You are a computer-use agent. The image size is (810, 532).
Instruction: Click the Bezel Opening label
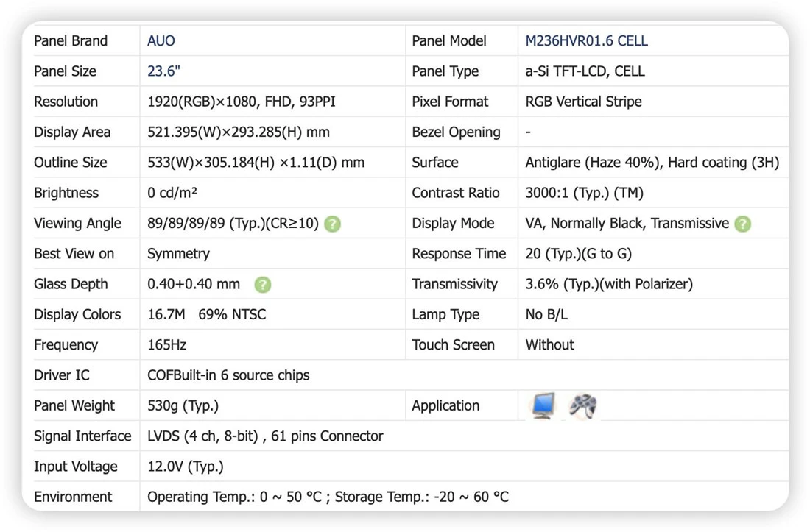[x=456, y=132]
